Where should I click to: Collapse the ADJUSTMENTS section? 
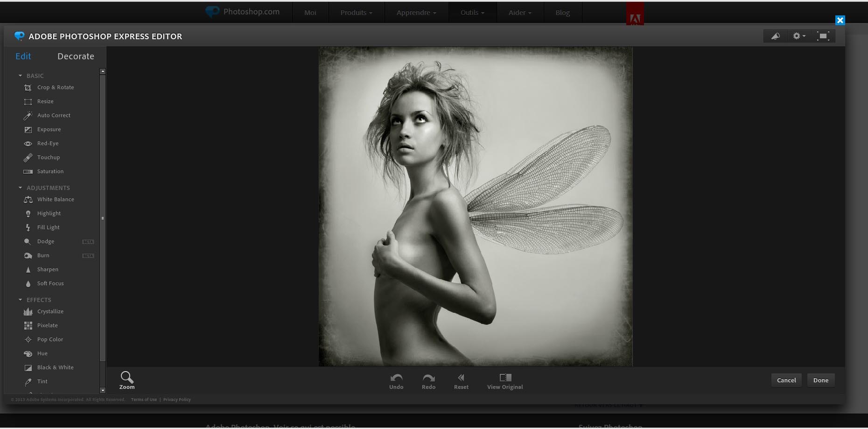point(20,188)
